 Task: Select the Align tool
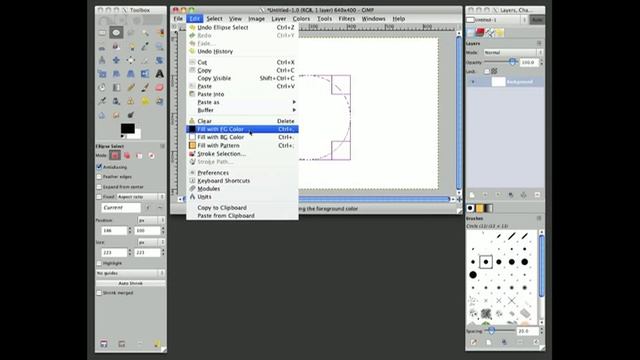pos(131,60)
